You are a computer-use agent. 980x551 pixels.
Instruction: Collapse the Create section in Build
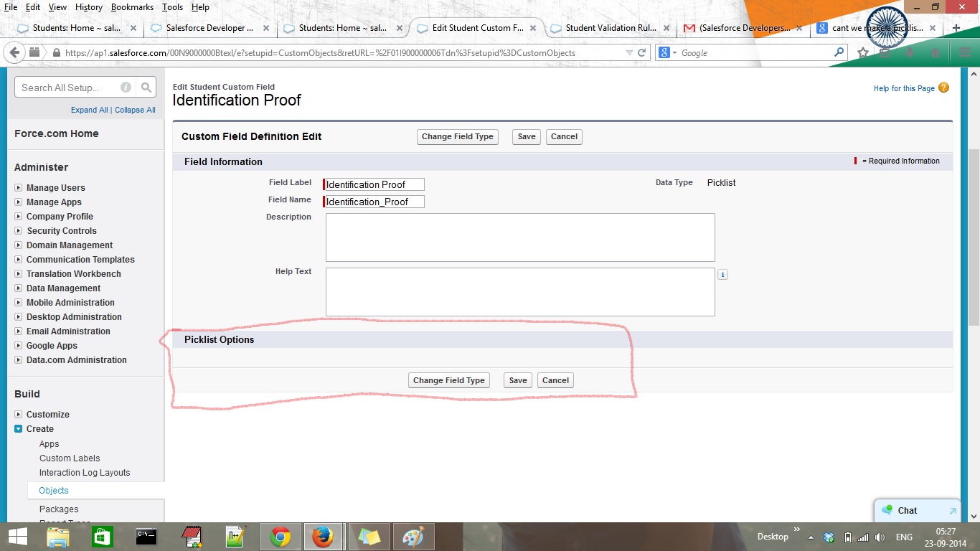[x=18, y=429]
